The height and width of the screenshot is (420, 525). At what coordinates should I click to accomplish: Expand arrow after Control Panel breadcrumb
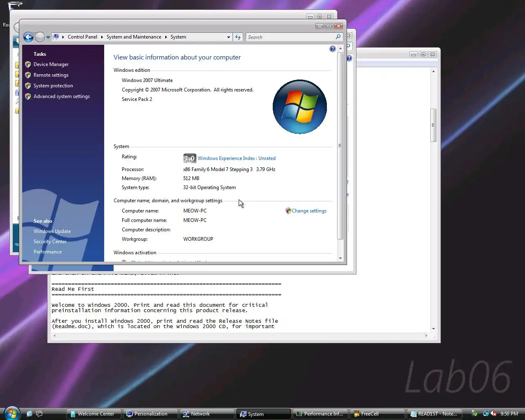[x=102, y=37]
